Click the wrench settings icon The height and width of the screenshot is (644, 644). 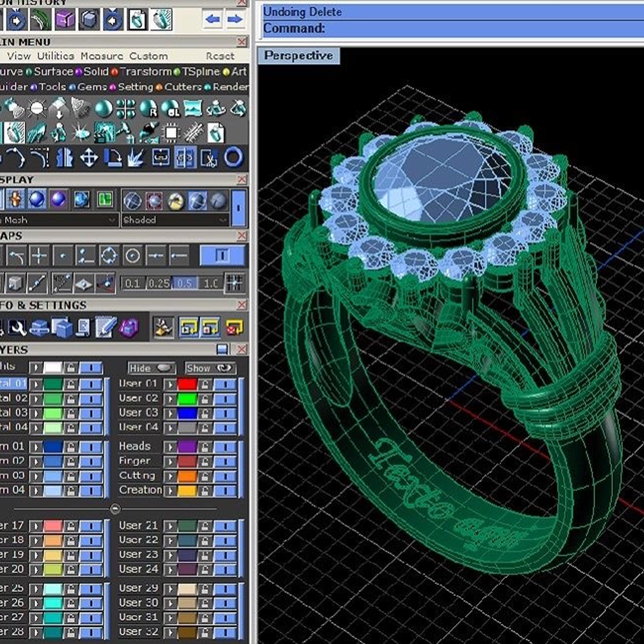[x=17, y=327]
